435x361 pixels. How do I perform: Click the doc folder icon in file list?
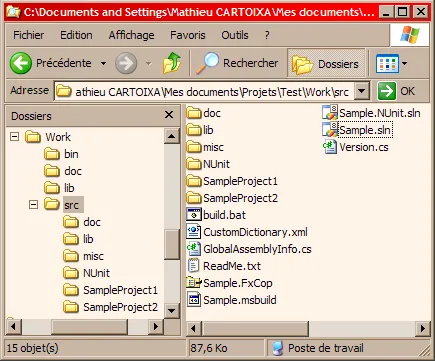tap(194, 113)
